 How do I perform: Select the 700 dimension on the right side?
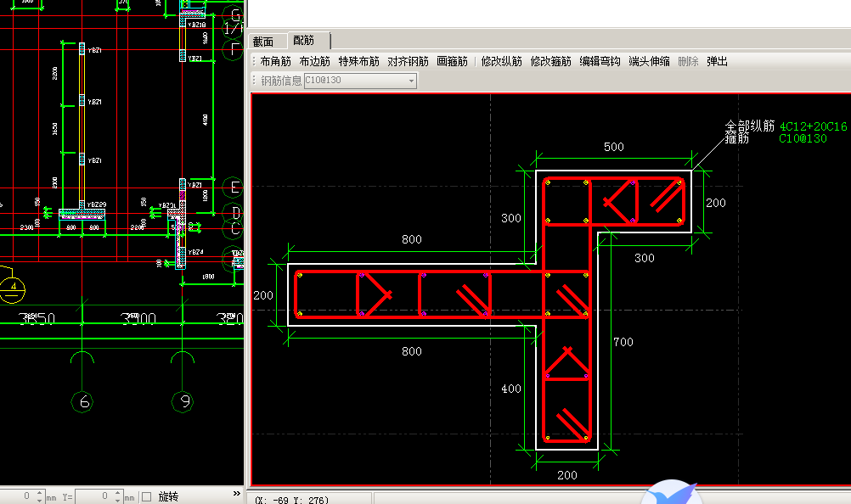623,342
